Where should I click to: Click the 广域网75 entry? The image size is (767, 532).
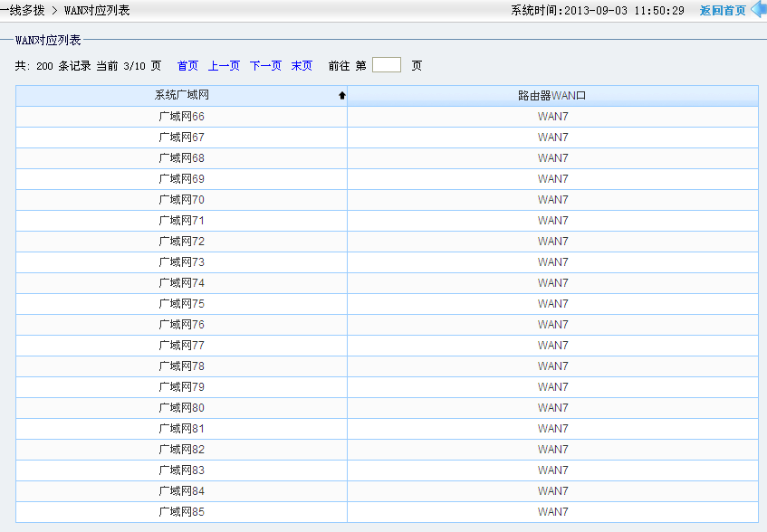(181, 304)
